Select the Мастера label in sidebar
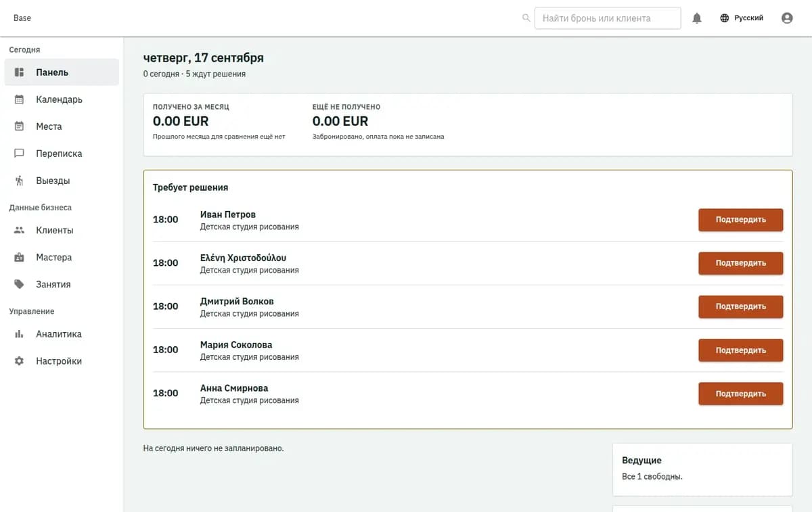This screenshot has height=512, width=812. click(x=53, y=257)
